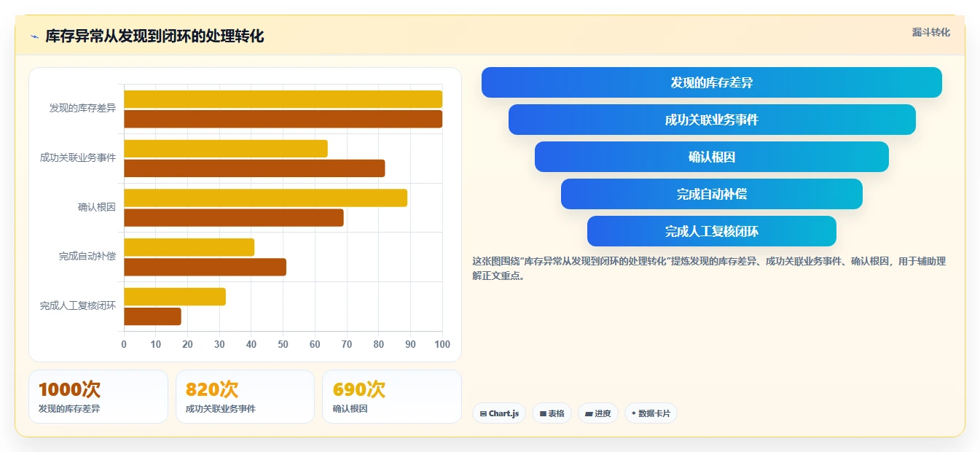
Task: Click the chart axis label 成功关联业务事件
Action: tap(78, 157)
